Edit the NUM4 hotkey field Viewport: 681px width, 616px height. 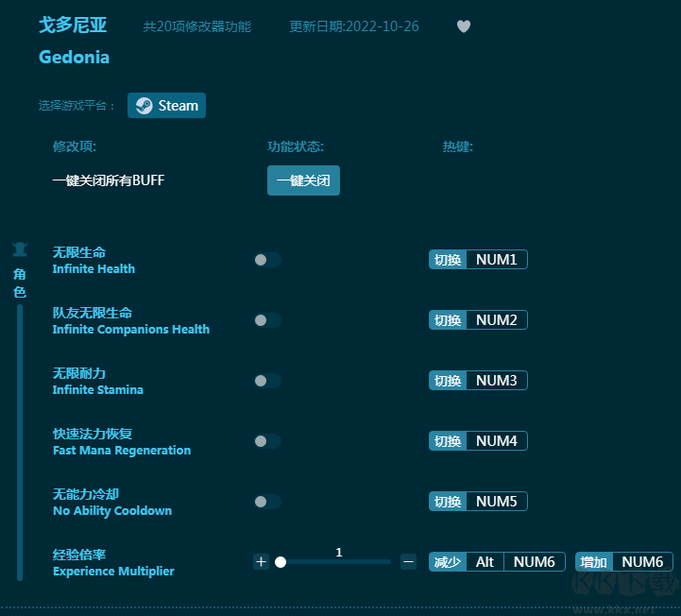497,441
